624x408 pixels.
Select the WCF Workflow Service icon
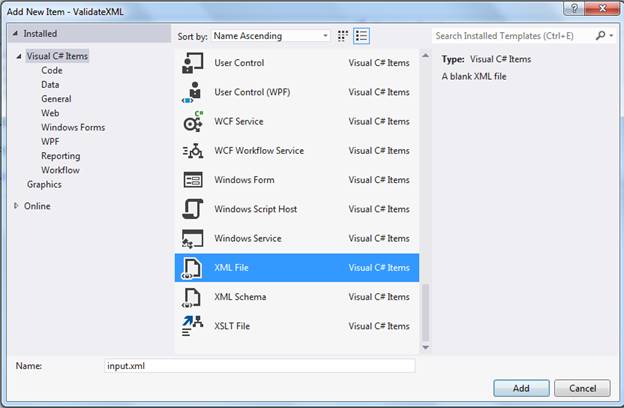click(x=193, y=151)
